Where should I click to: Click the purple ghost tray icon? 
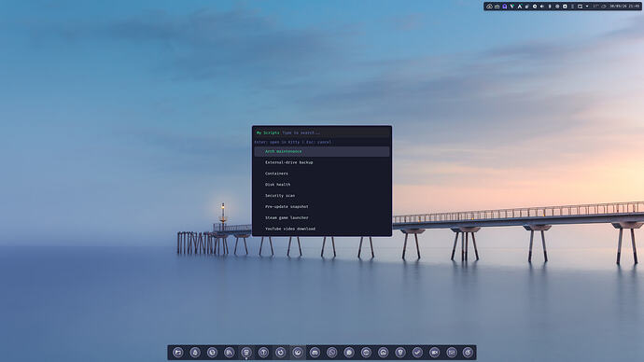pyautogui.click(x=505, y=7)
